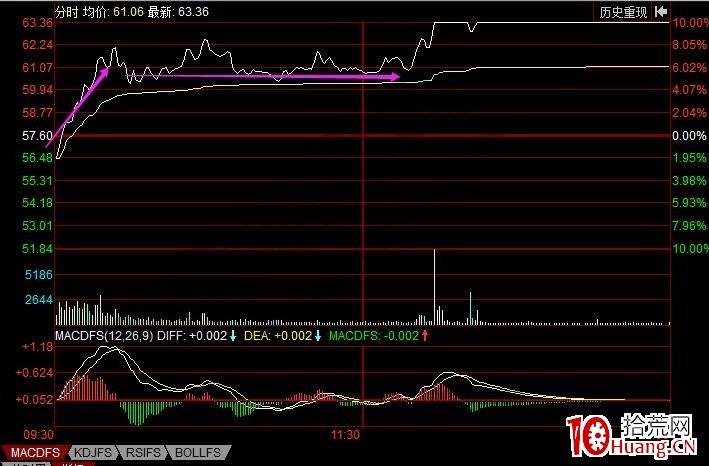This screenshot has width=709, height=466.
Task: Click the 61.07 price axis label
Action: pyautogui.click(x=38, y=67)
